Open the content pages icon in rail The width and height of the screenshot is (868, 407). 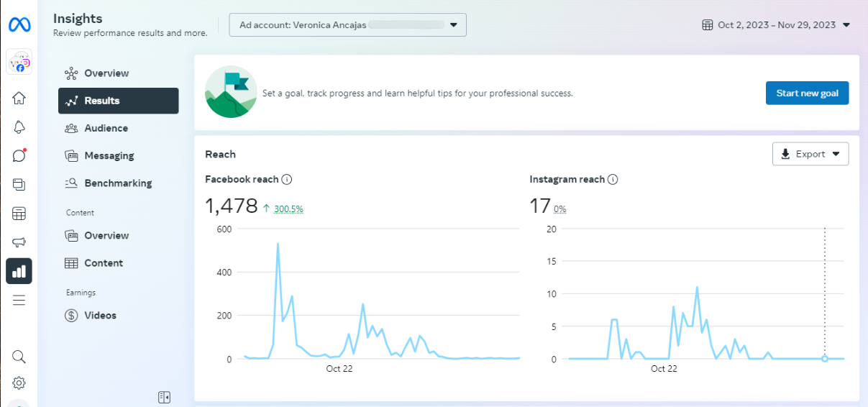tap(19, 185)
